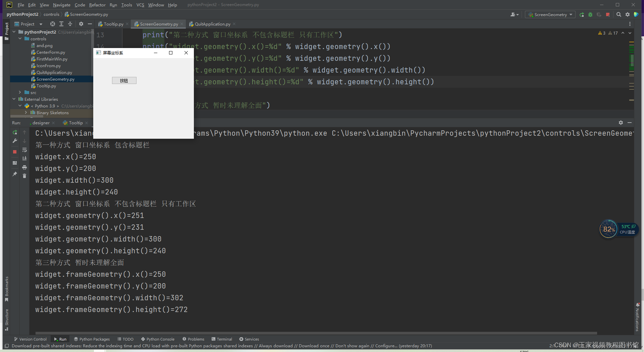Select Tooltip tab in Run panel

click(x=76, y=123)
